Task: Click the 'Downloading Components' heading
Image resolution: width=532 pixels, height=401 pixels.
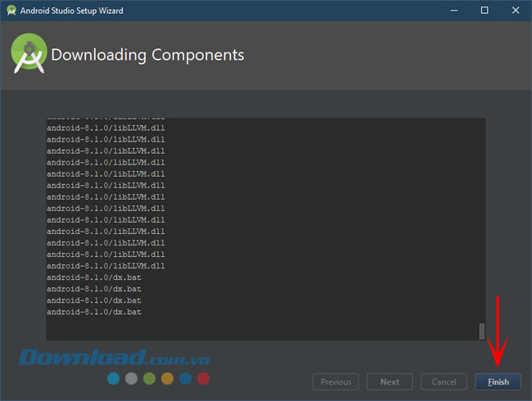Action: [147, 55]
